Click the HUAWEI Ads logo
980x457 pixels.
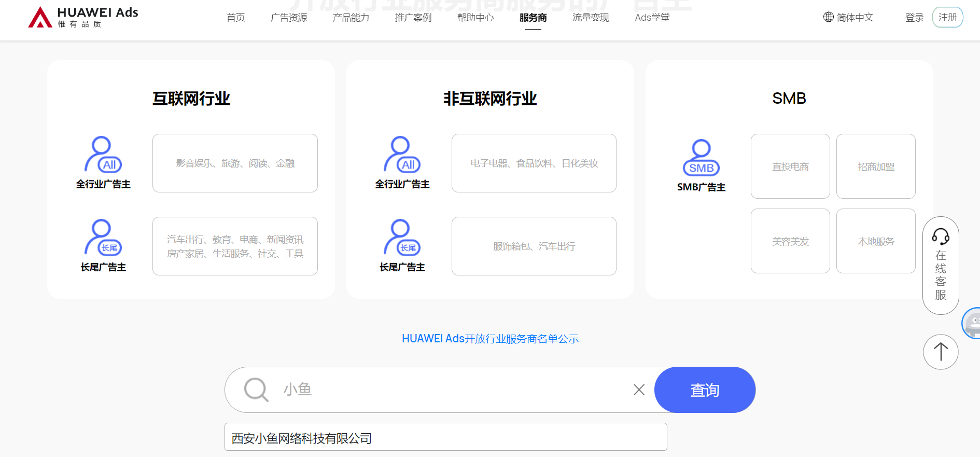tap(83, 17)
